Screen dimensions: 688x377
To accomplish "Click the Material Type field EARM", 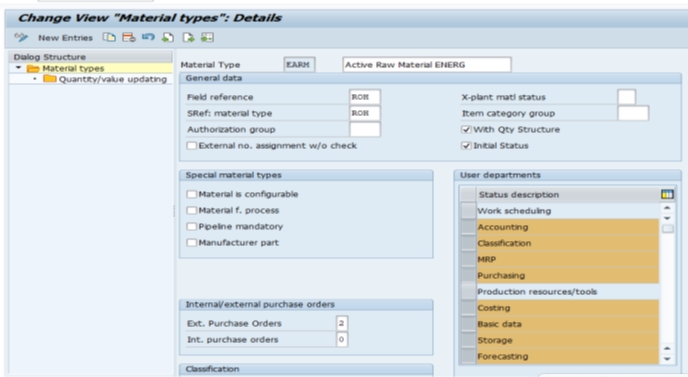I will coord(299,65).
